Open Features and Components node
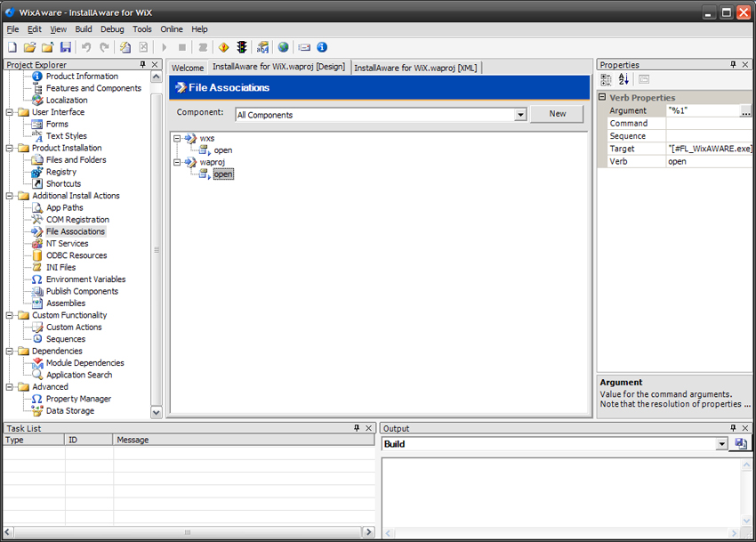The image size is (756, 542). [x=93, y=88]
